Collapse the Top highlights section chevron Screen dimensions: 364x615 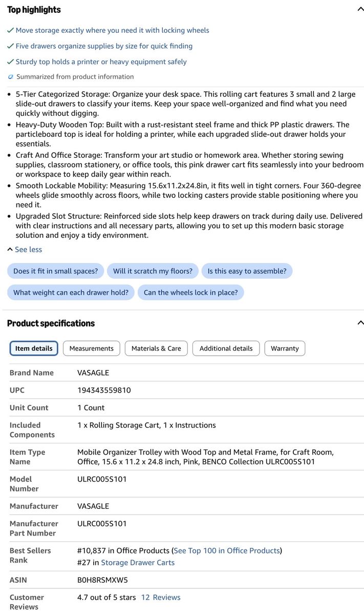pos(360,9)
